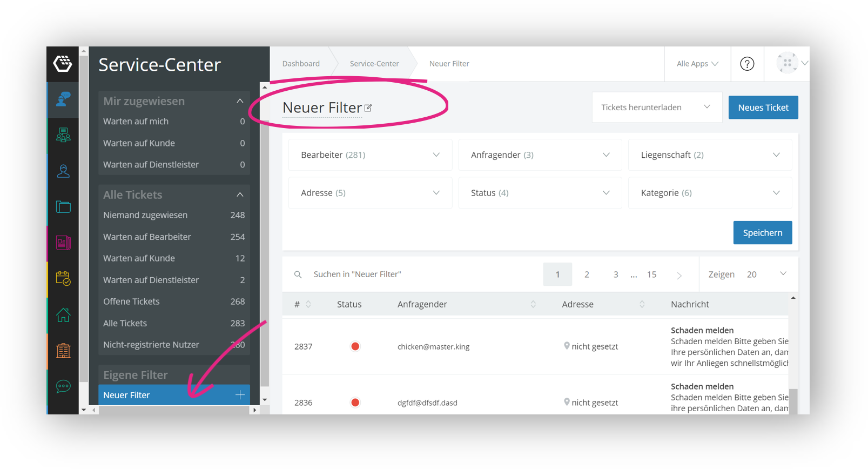Click the Neues Ticket button

click(763, 108)
